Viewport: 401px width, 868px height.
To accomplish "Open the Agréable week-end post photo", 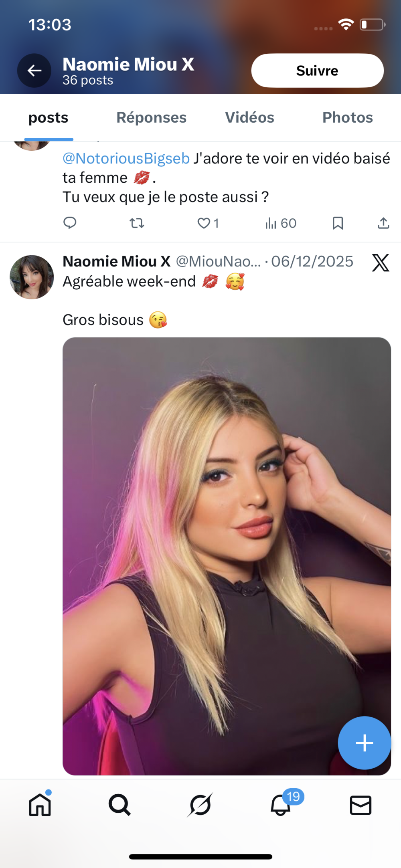I will (227, 555).
